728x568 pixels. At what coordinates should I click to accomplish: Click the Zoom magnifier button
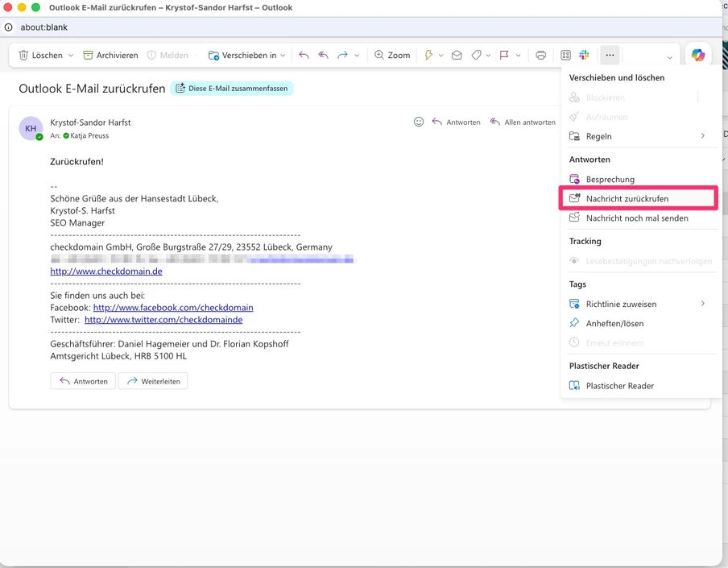pos(392,56)
